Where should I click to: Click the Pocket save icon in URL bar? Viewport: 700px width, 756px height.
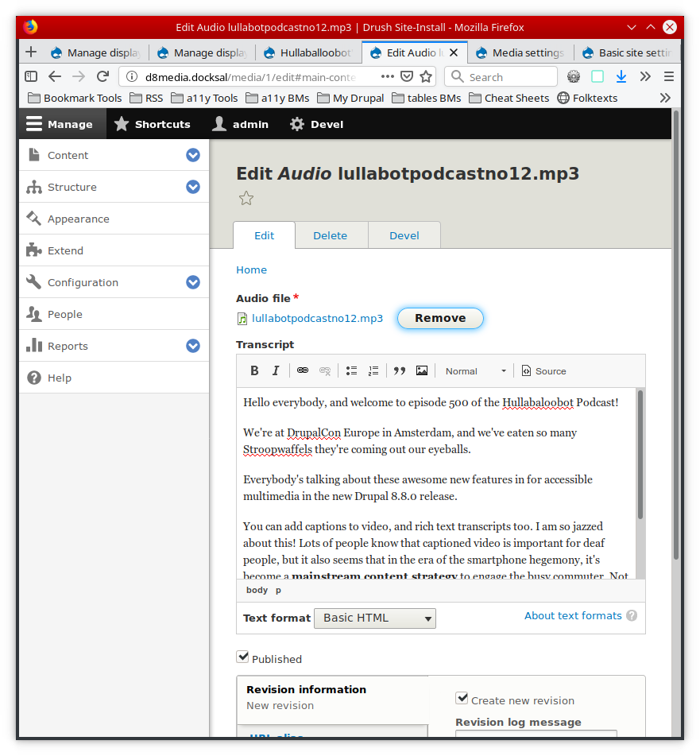click(407, 76)
